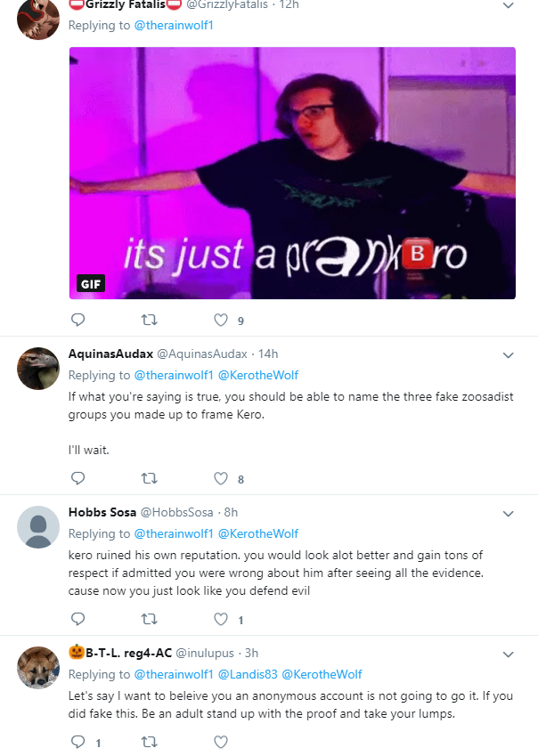Play the 'its just a prank bro' GIF

click(292, 173)
